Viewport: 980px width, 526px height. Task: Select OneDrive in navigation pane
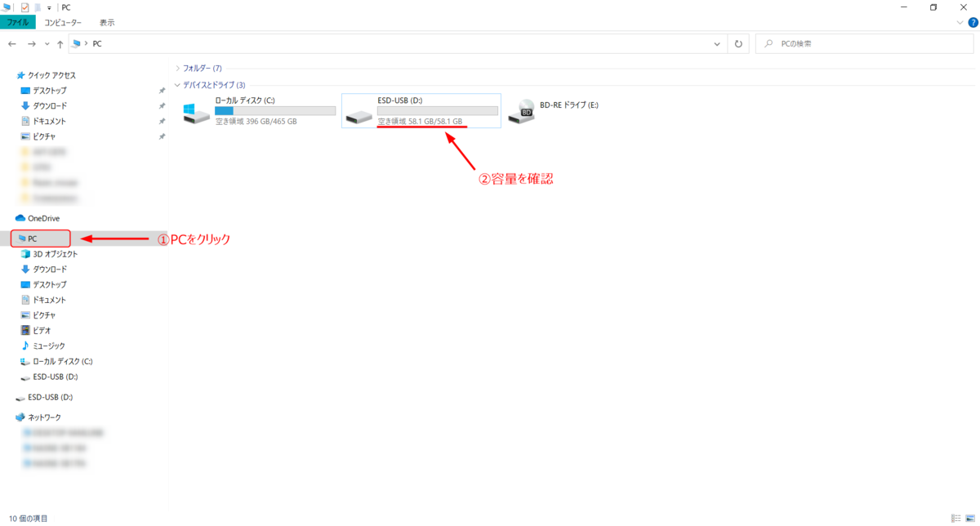pos(38,218)
